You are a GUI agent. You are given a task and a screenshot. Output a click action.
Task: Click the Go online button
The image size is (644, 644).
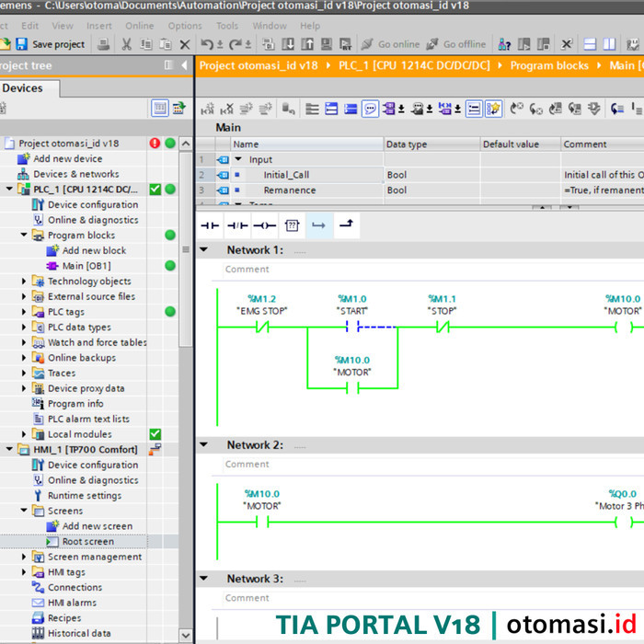[390, 44]
